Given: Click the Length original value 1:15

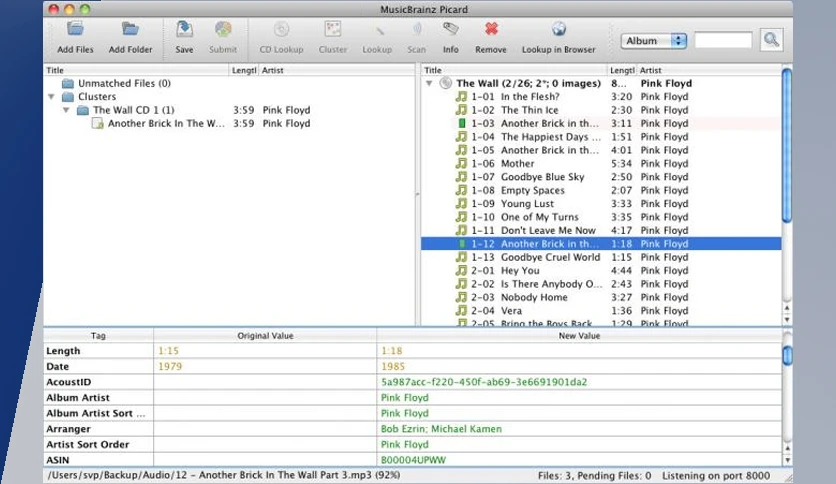Looking at the screenshot, I should click(x=168, y=351).
